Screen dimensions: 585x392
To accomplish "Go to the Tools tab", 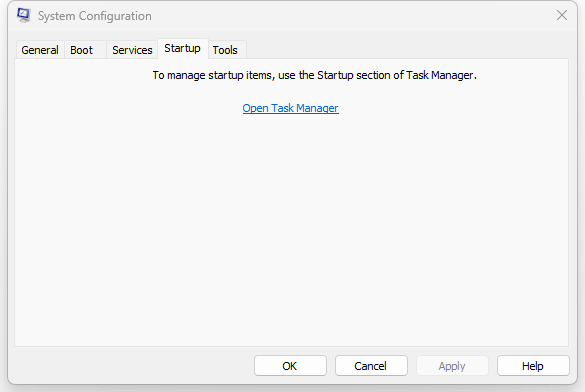I will point(227,50).
